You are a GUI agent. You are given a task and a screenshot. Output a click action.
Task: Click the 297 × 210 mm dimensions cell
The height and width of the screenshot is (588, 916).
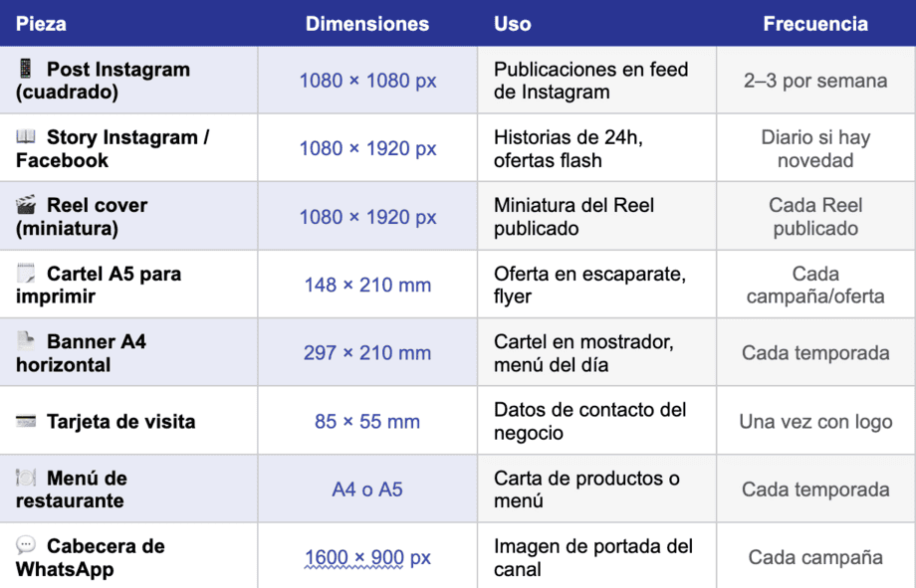coord(367,352)
